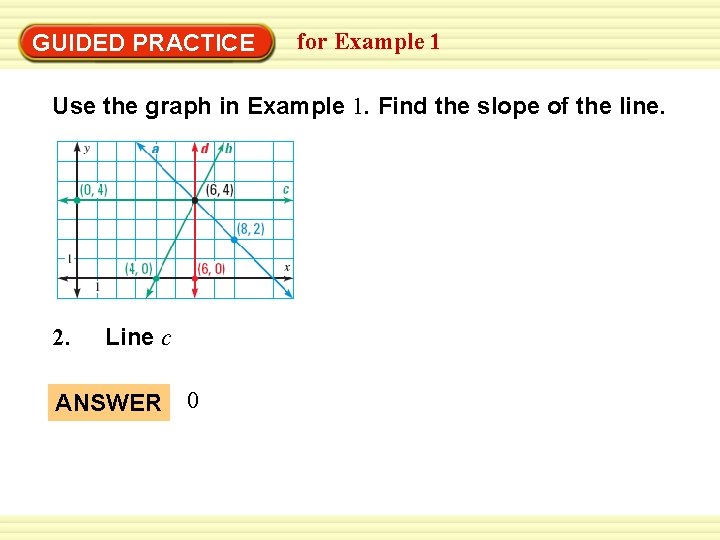Select the 'for Example 1' heading text
Image resolution: width=720 pixels, height=540 pixels.
tap(368, 42)
